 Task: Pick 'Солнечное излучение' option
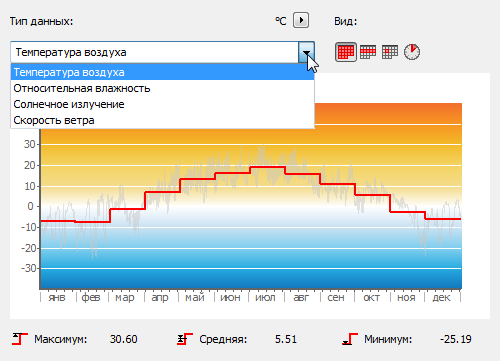point(162,104)
